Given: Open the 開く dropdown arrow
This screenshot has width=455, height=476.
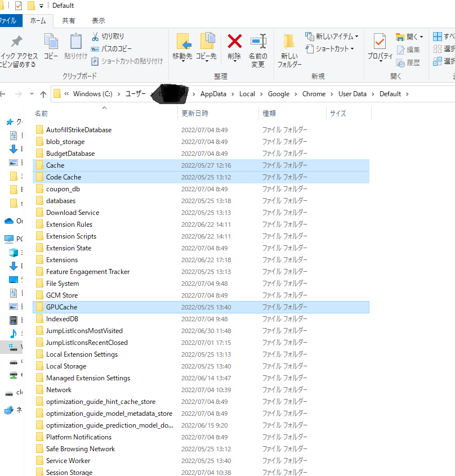Looking at the screenshot, I should click(422, 37).
